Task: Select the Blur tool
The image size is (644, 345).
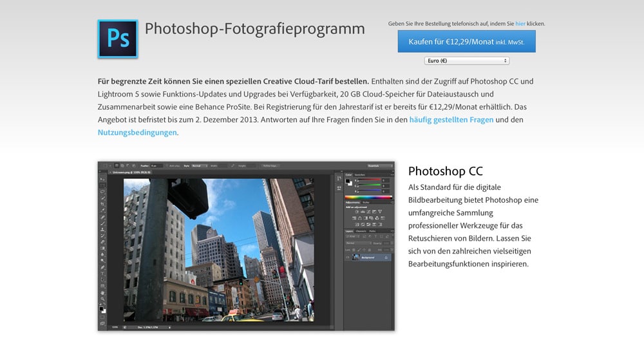Action: click(102, 254)
